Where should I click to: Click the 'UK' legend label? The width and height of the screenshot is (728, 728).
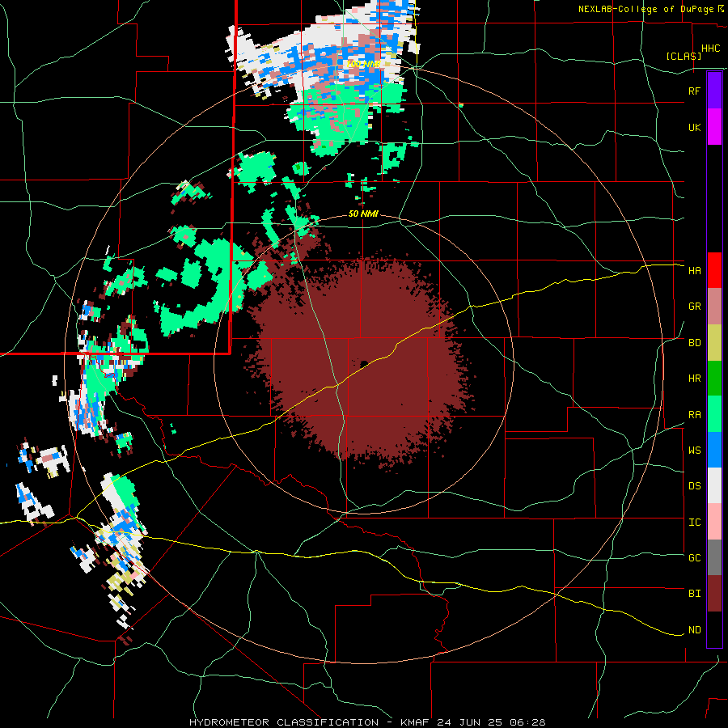click(x=694, y=128)
